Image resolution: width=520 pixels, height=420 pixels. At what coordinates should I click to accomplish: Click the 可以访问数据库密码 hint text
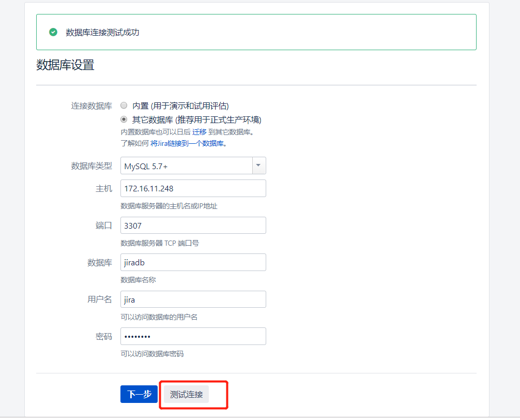point(152,354)
